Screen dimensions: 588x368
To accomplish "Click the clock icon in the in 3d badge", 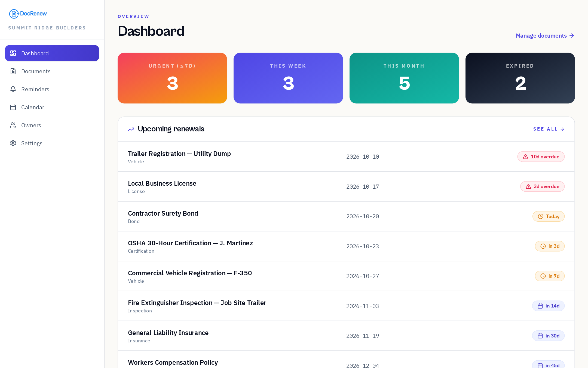I will (543, 246).
